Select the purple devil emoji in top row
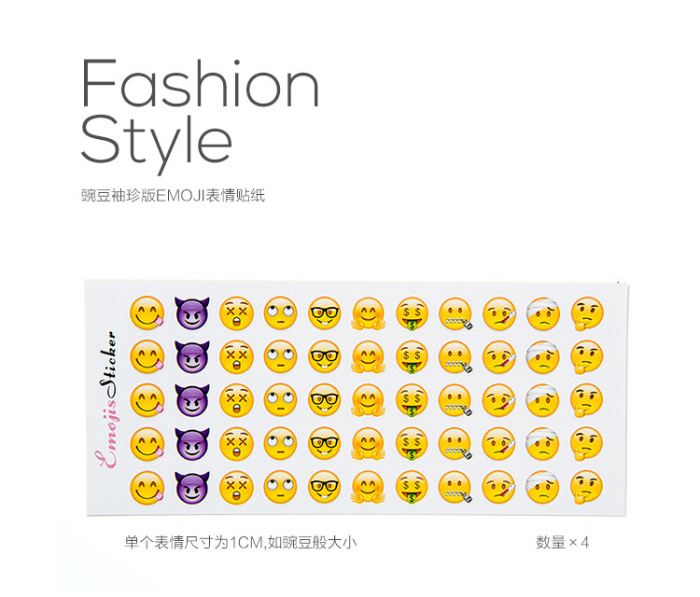 [x=191, y=313]
